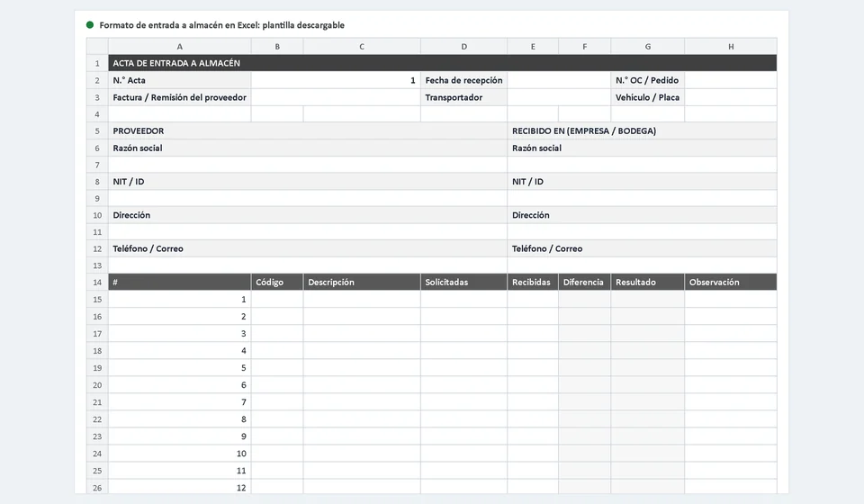Click the Recibidas cell in row 18
The width and height of the screenshot is (864, 504).
(x=533, y=351)
